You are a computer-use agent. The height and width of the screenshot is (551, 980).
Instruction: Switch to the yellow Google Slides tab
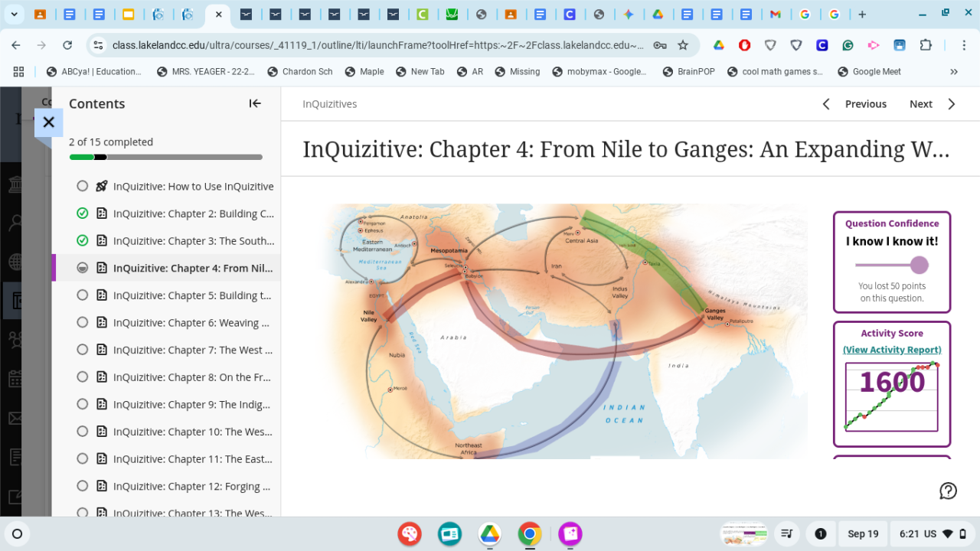click(128, 14)
